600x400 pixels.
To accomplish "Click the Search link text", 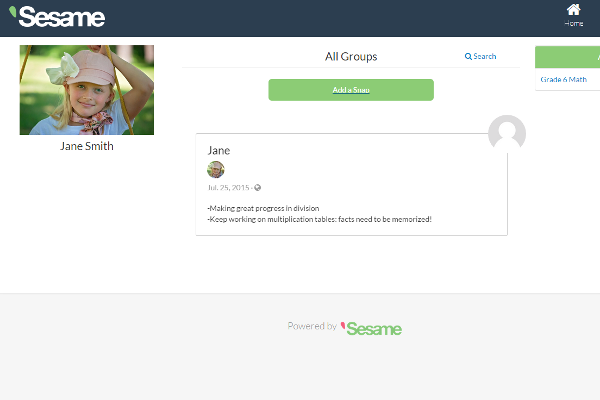I will [x=484, y=56].
